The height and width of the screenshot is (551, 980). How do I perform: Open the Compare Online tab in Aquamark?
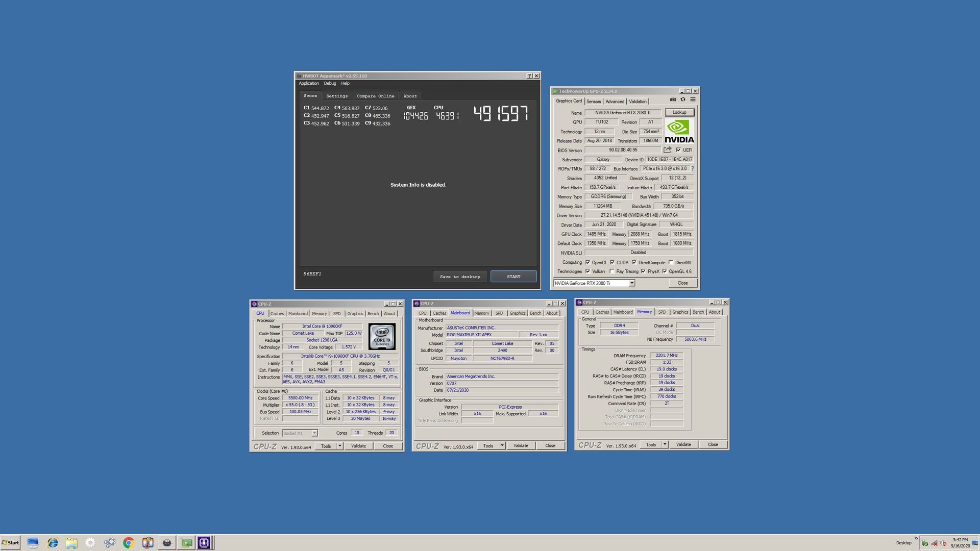click(x=375, y=96)
